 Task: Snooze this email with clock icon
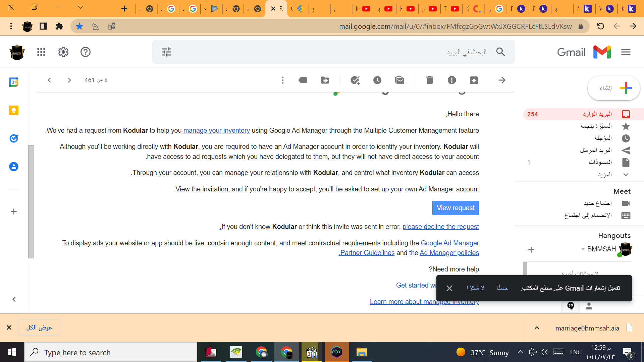(x=377, y=80)
